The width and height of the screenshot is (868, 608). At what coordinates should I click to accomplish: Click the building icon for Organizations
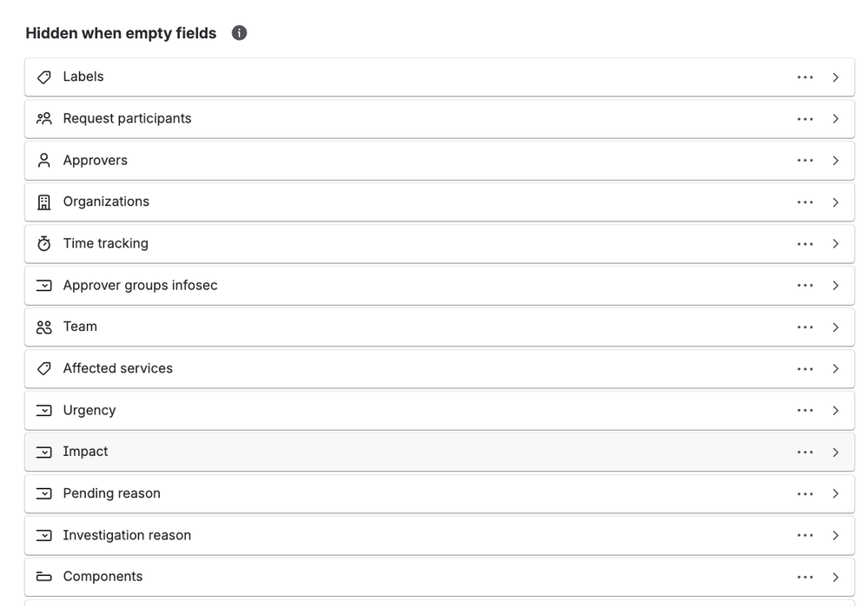point(43,202)
